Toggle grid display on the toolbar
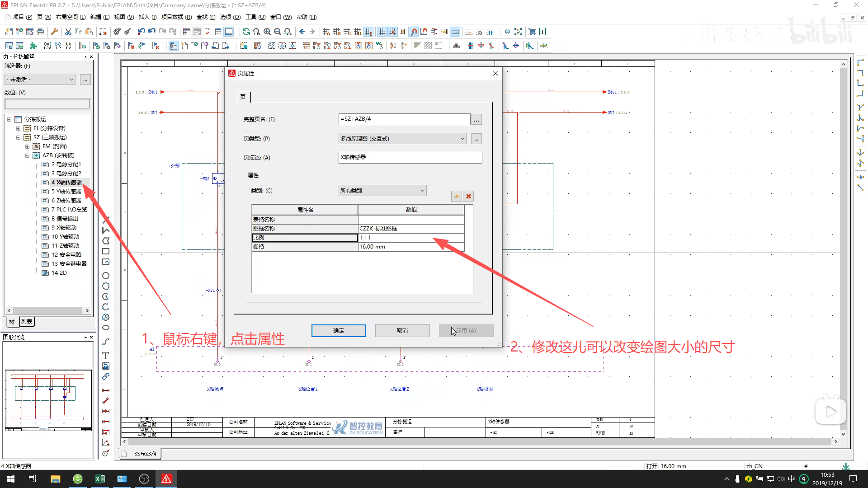 [x=382, y=32]
